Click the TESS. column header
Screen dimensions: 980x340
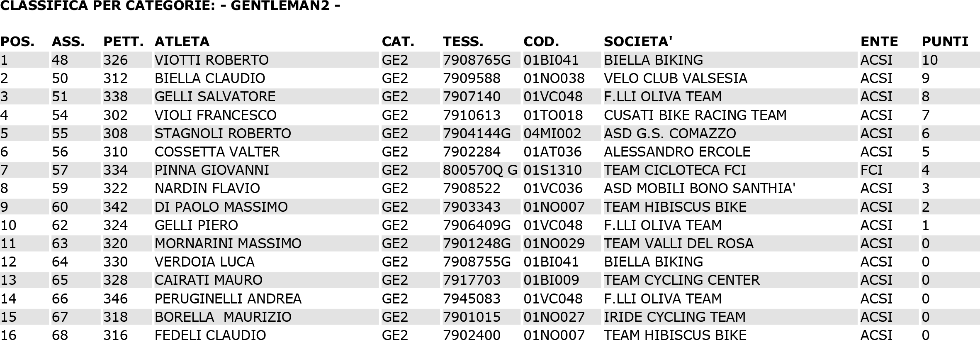[x=463, y=42]
